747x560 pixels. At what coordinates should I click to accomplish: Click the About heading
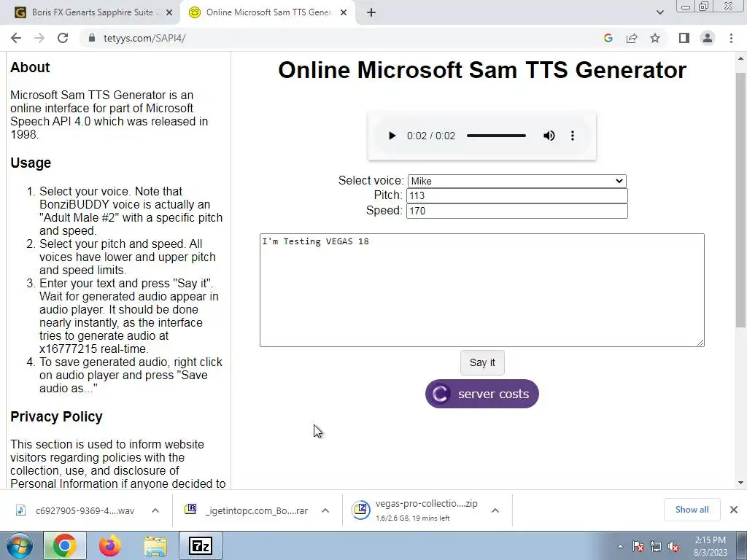point(30,67)
